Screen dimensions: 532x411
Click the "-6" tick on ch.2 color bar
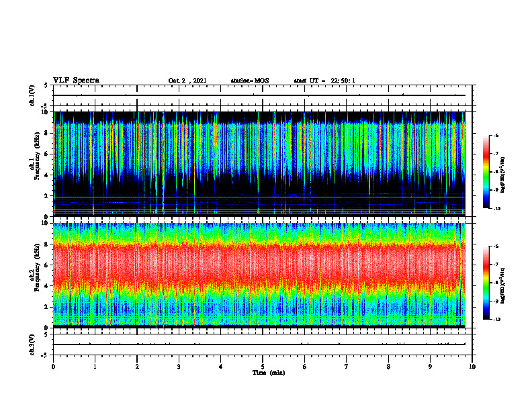click(496, 246)
